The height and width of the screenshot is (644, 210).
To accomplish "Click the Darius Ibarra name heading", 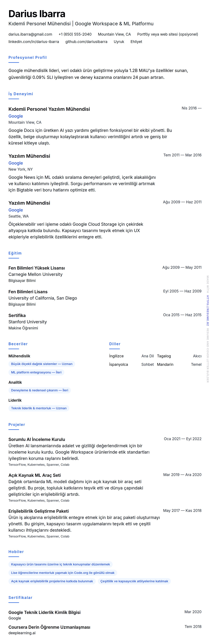I will pos(37,14).
